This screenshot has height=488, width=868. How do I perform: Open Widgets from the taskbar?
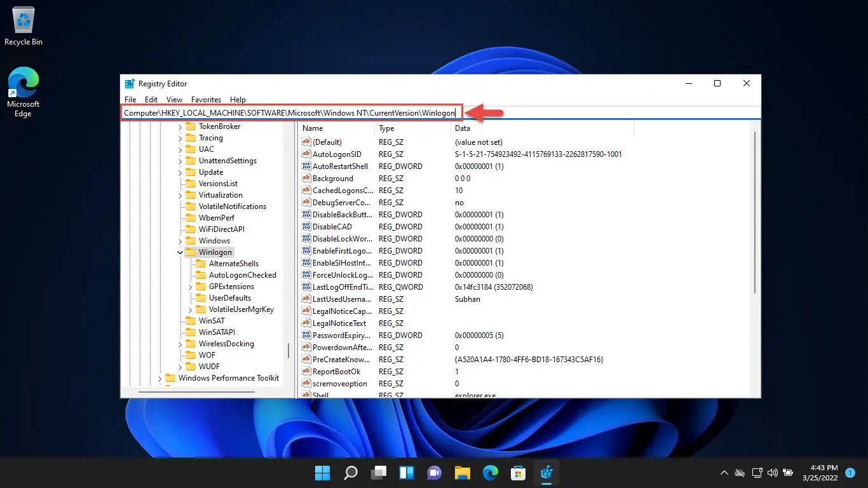(407, 473)
